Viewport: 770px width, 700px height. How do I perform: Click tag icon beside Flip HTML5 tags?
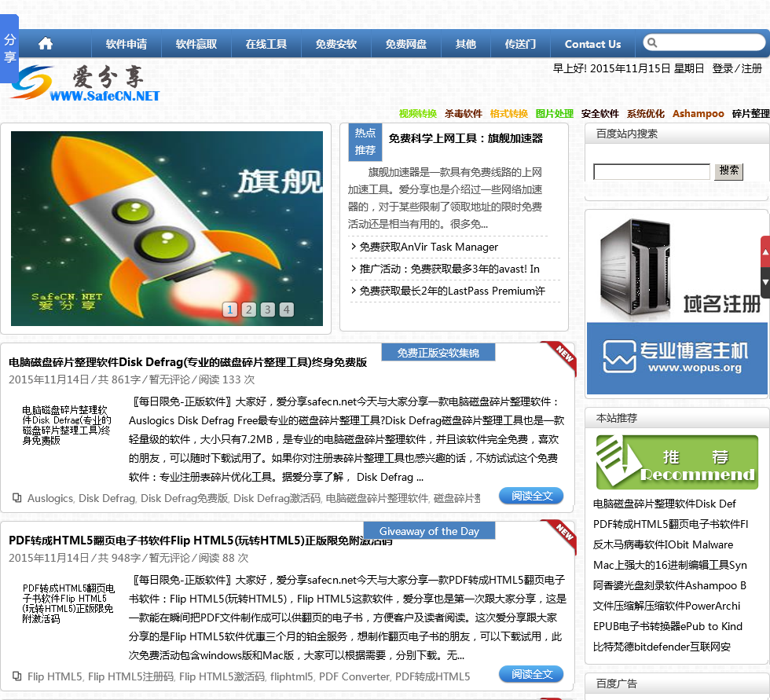point(16,676)
